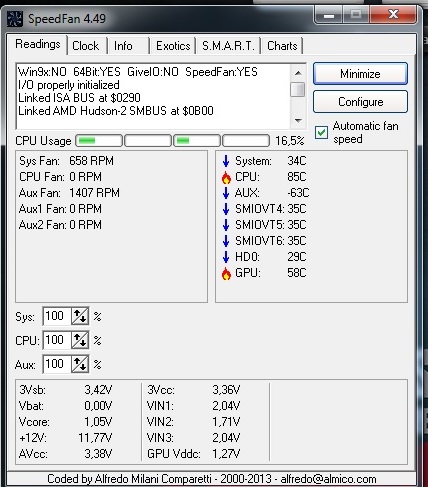The width and height of the screenshot is (428, 487).
Task: Click the blue down arrow next to System temperature
Action: (x=226, y=161)
